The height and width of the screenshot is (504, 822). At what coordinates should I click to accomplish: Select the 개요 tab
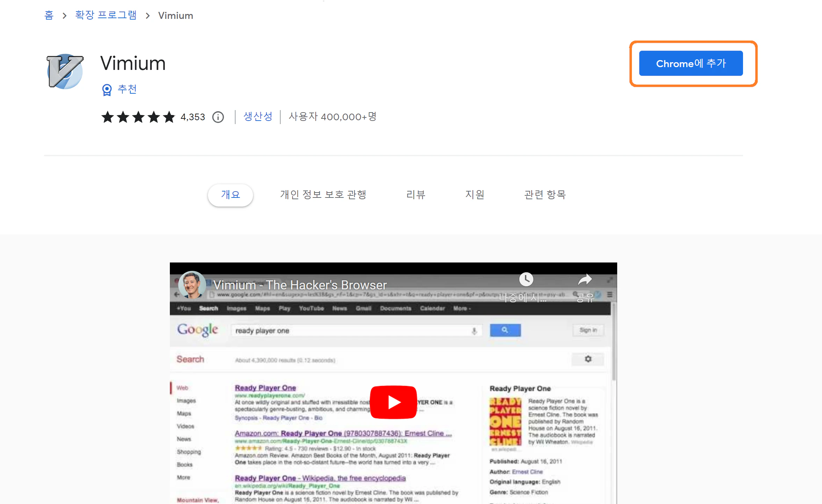coord(230,195)
